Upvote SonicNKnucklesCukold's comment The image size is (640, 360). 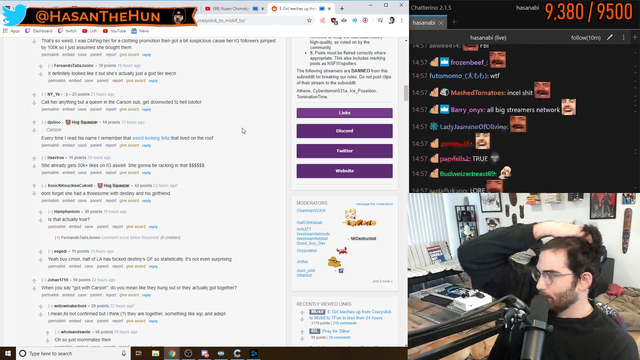pyautogui.click(x=34, y=186)
